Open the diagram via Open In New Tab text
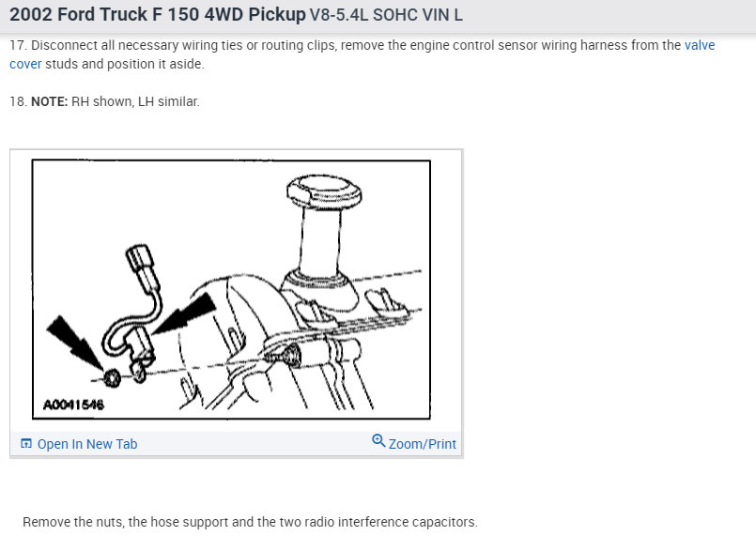This screenshot has height=551, width=756. click(x=87, y=444)
